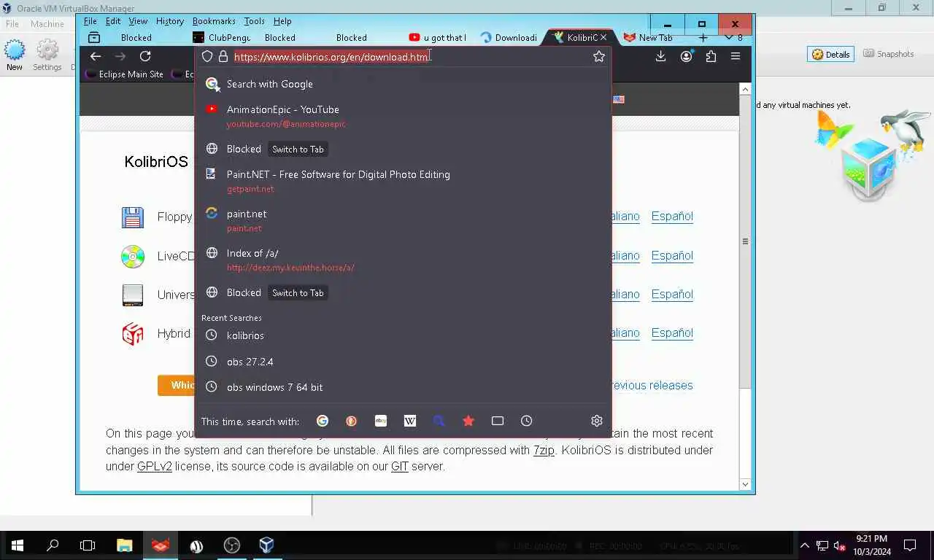The height and width of the screenshot is (560, 934).
Task: Open search settings gear in dropdown
Action: [x=596, y=421]
